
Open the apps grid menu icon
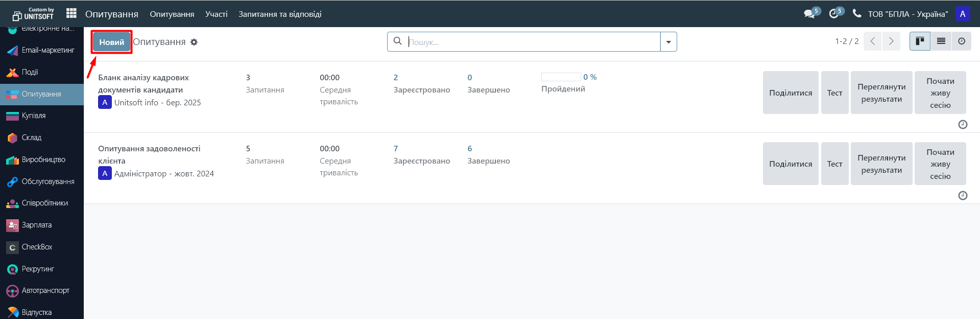pyautogui.click(x=71, y=13)
